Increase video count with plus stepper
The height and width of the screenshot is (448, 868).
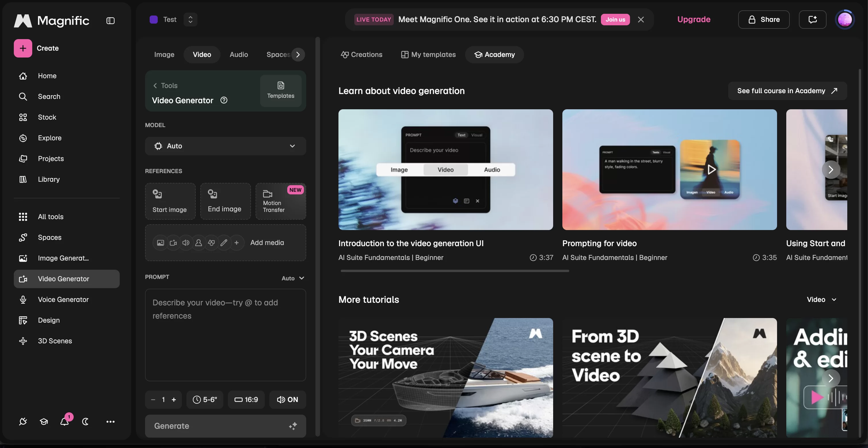click(174, 399)
